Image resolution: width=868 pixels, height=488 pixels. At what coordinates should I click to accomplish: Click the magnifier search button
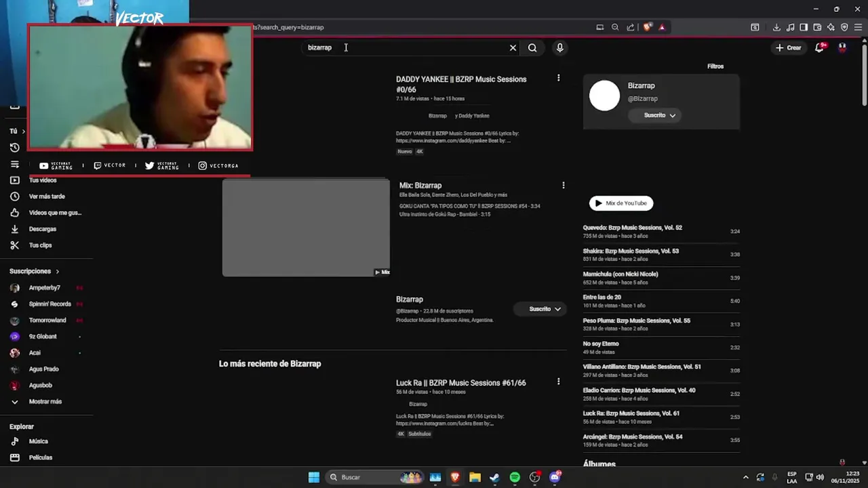[x=532, y=47]
